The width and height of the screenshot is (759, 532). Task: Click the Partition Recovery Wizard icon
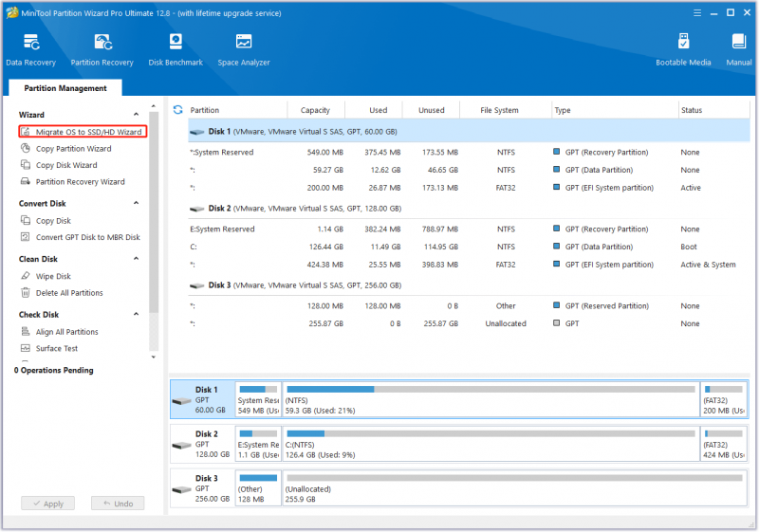[26, 181]
